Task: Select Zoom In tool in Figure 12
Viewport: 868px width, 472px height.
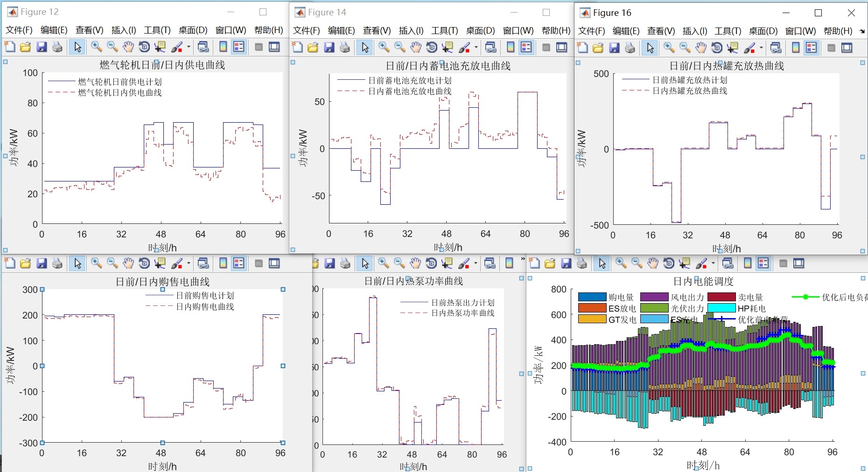Action: (97, 47)
